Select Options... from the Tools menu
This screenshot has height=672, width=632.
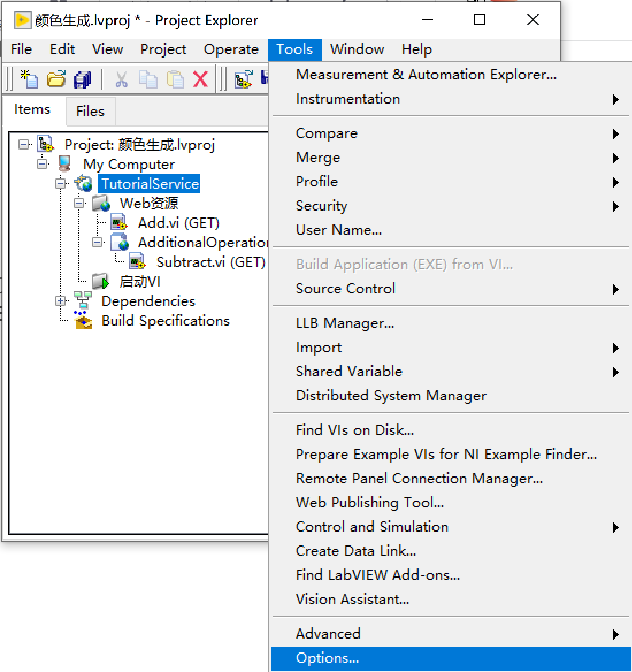[327, 658]
